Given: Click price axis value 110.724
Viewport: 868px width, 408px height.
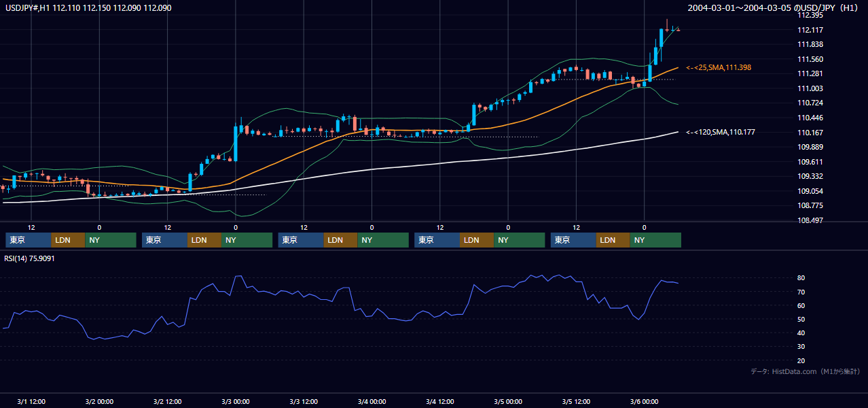Looking at the screenshot, I should click(x=810, y=103).
